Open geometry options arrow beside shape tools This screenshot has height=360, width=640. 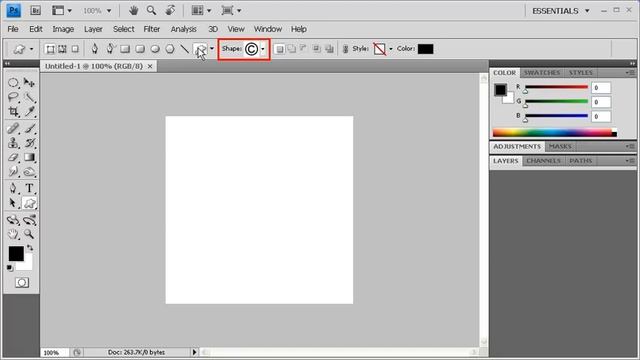click(211, 49)
